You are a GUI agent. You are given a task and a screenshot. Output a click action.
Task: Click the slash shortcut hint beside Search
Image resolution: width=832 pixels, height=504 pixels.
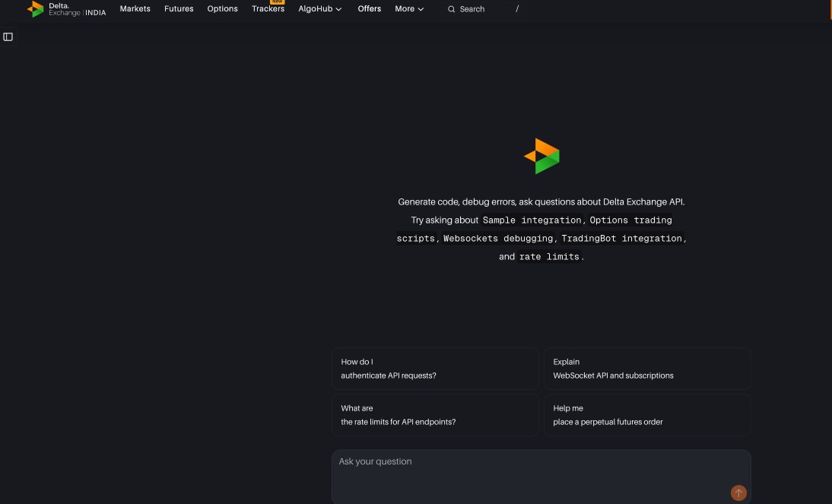click(517, 9)
